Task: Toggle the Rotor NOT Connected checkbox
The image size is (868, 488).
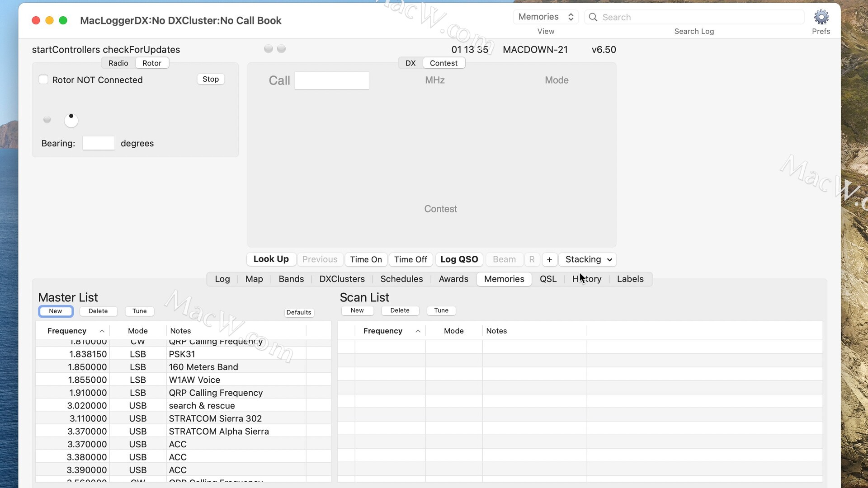Action: [x=43, y=80]
